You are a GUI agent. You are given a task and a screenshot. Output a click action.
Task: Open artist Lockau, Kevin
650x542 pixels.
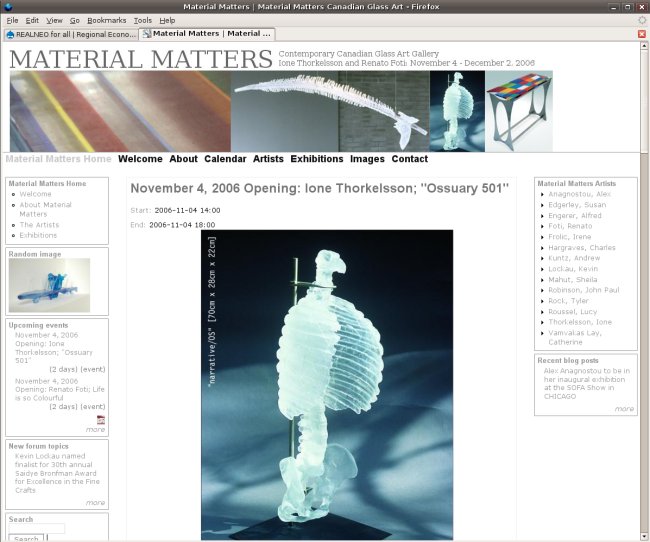(x=573, y=269)
